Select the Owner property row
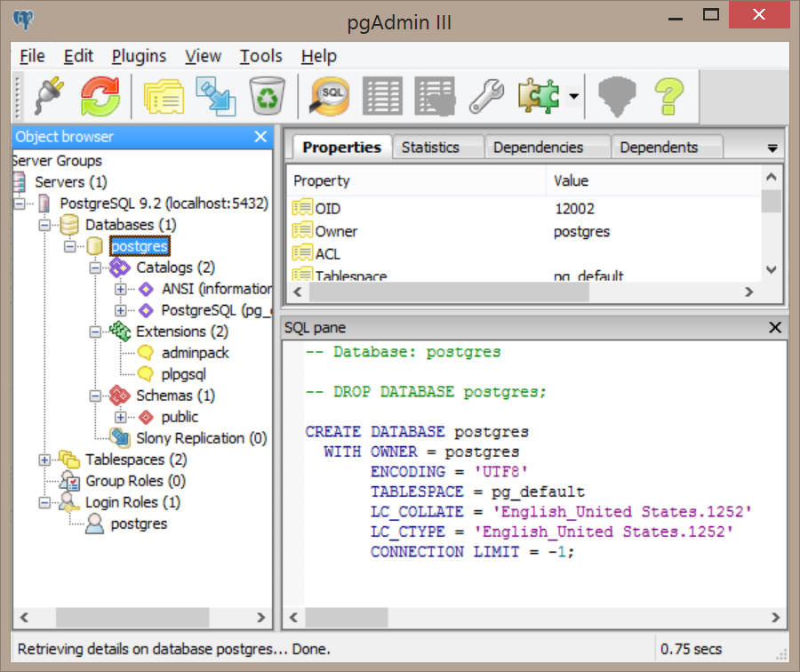Viewport: 800px width, 672px height. tap(524, 232)
